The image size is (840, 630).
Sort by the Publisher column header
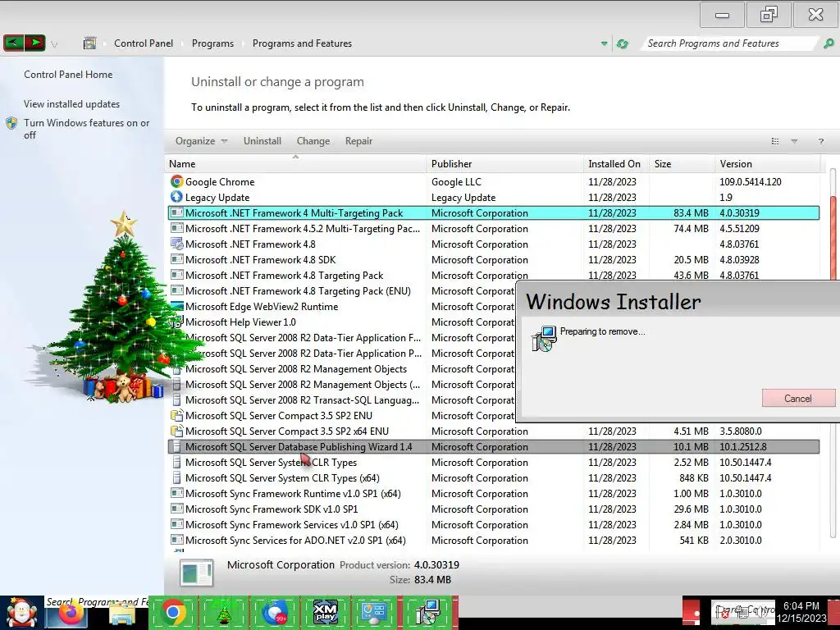pos(505,164)
